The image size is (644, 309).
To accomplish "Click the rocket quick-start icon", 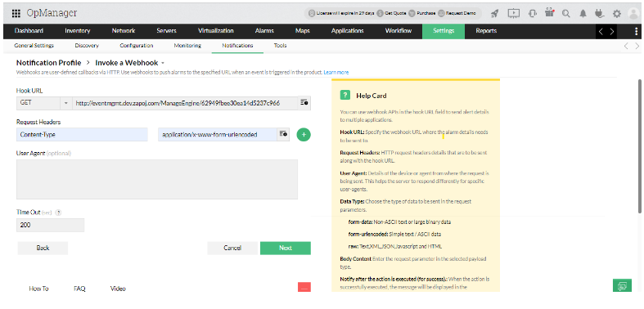I will [495, 14].
